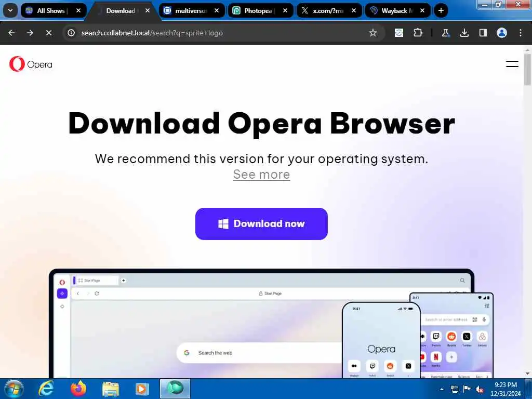Click the address bar URL
This screenshot has width=532, height=399.
[152, 33]
